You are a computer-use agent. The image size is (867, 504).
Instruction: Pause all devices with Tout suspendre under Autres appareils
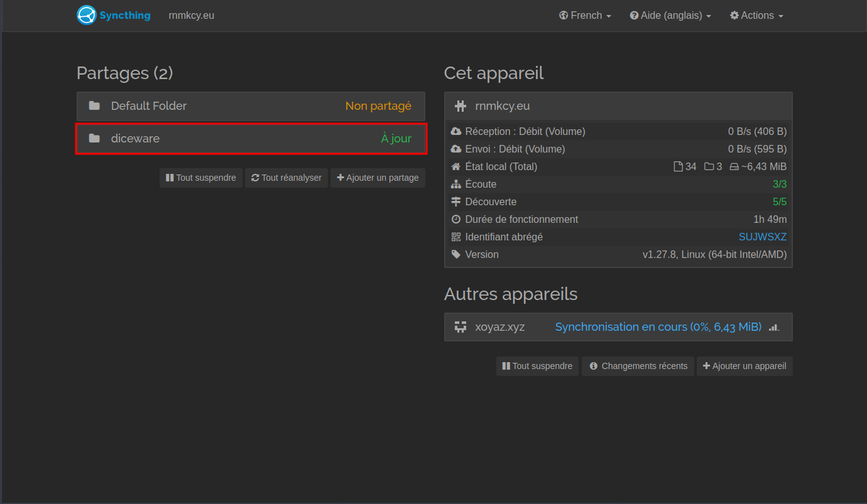point(537,366)
